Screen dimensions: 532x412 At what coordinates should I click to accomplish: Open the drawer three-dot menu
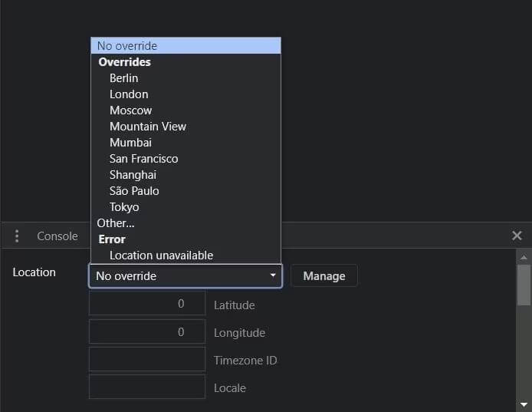point(17,236)
